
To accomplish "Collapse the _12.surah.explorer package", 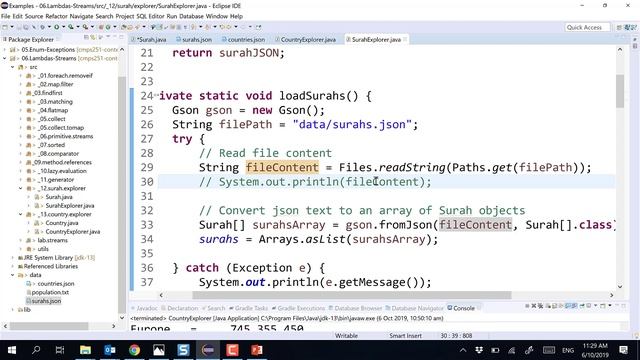I will pyautogui.click(x=20, y=188).
